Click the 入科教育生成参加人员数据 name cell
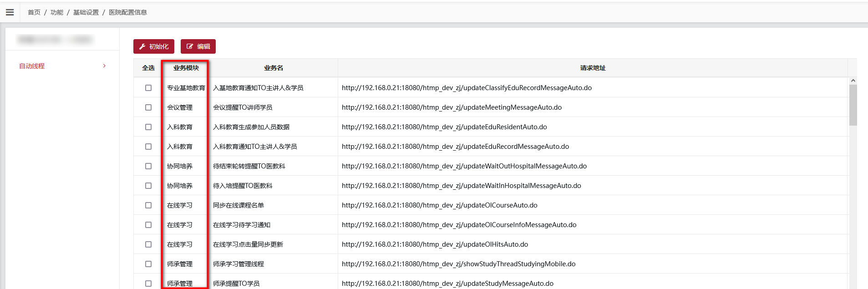 pos(251,127)
